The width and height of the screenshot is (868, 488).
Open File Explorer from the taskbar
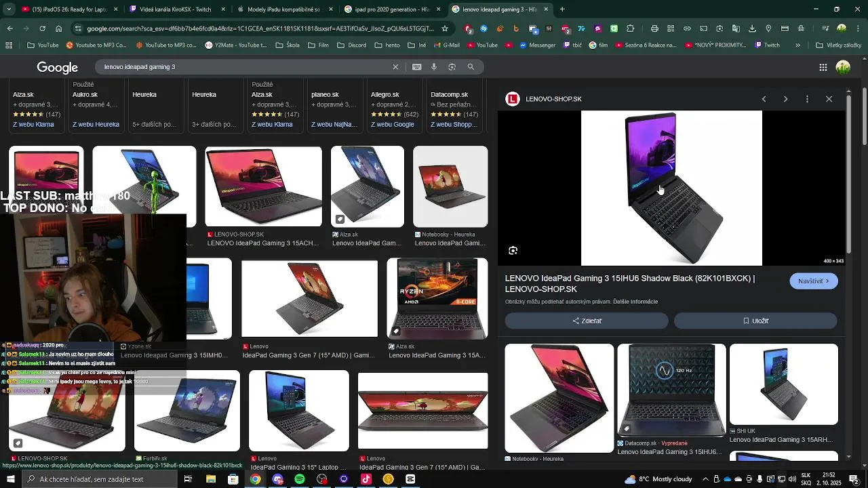[211, 479]
